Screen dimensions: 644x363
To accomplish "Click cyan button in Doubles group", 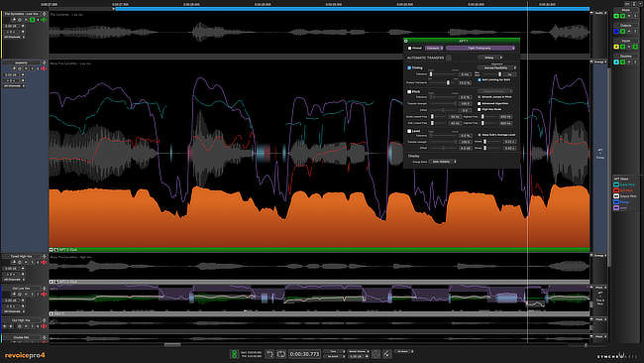I will click(616, 62).
